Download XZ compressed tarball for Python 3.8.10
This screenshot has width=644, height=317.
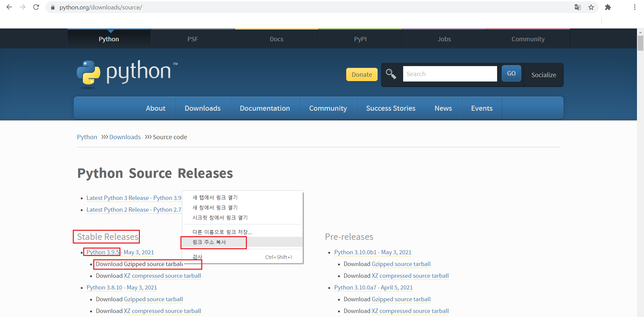pyautogui.click(x=162, y=311)
